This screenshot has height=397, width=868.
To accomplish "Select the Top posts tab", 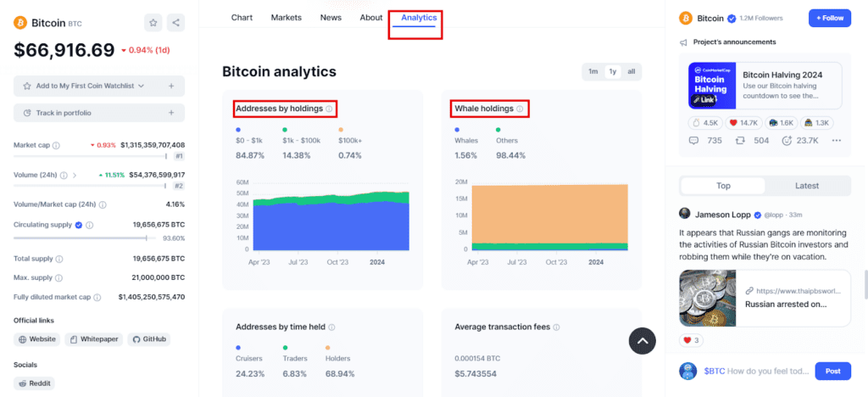I will tap(723, 186).
